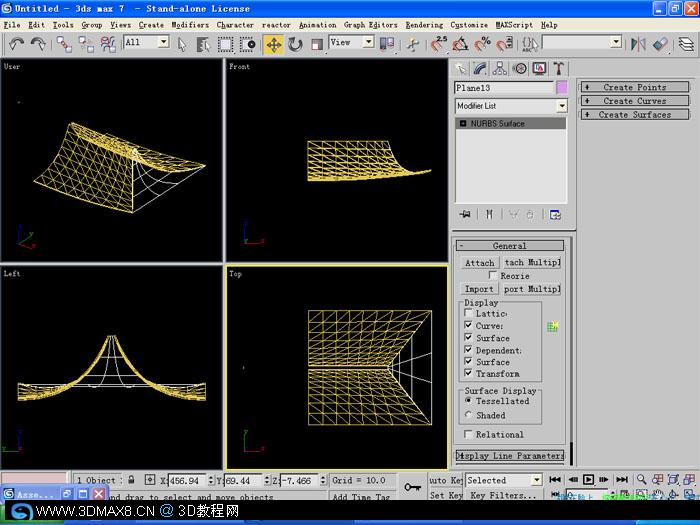
Task: Choose the Unlink Selection tool
Action: (86, 44)
